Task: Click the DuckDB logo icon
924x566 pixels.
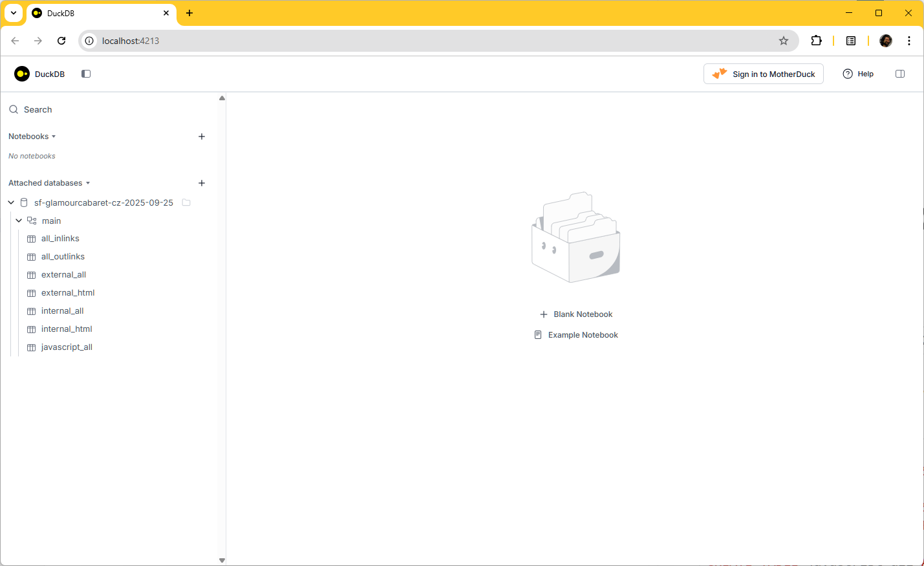Action: pyautogui.click(x=22, y=74)
